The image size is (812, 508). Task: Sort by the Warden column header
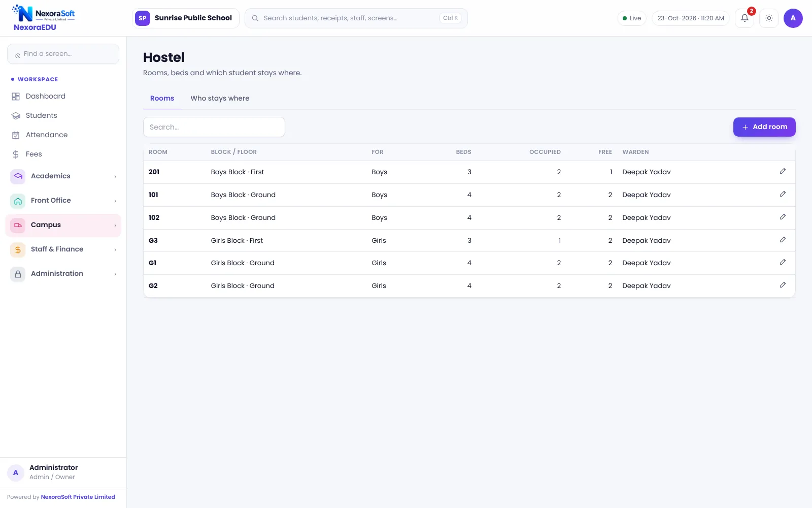click(635, 152)
